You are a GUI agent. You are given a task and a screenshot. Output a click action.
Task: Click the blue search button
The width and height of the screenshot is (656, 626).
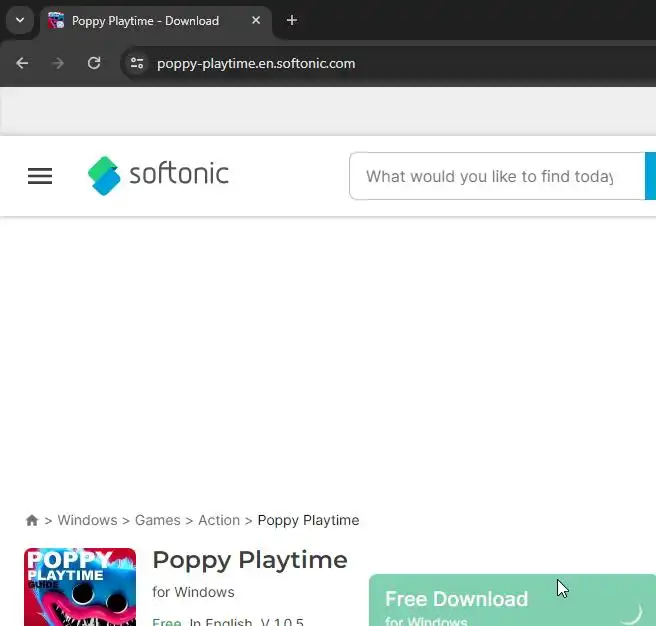tap(651, 176)
